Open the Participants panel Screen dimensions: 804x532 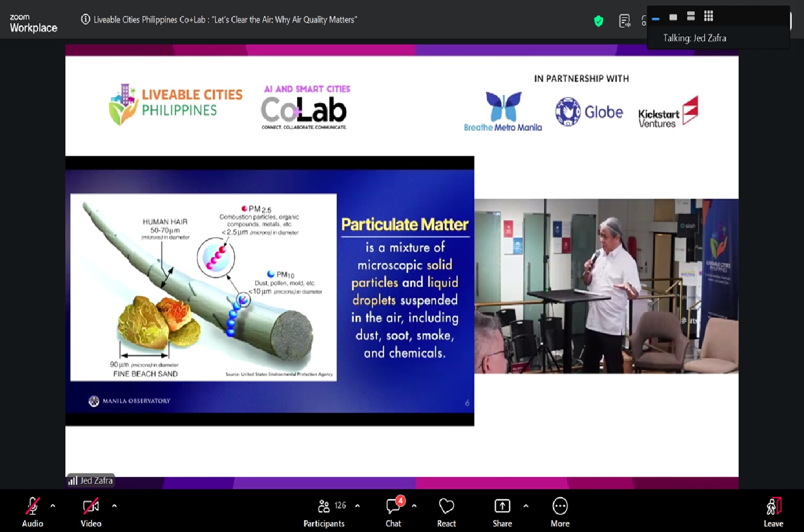tap(324, 512)
